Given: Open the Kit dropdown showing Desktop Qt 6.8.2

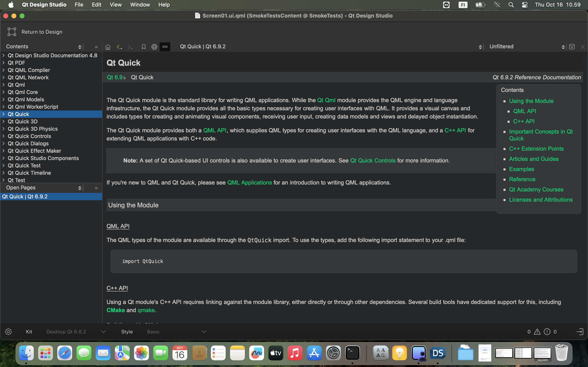Looking at the screenshot, I should [76, 332].
